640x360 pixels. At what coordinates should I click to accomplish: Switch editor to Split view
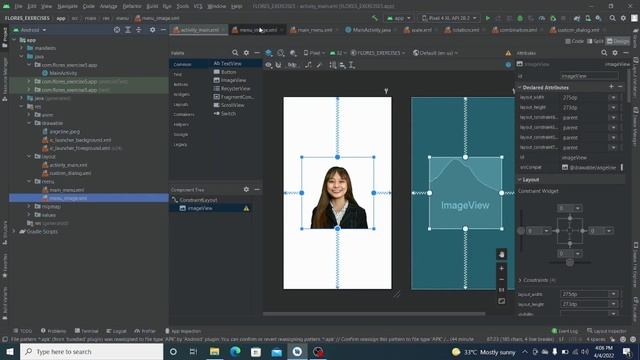[x=596, y=41]
